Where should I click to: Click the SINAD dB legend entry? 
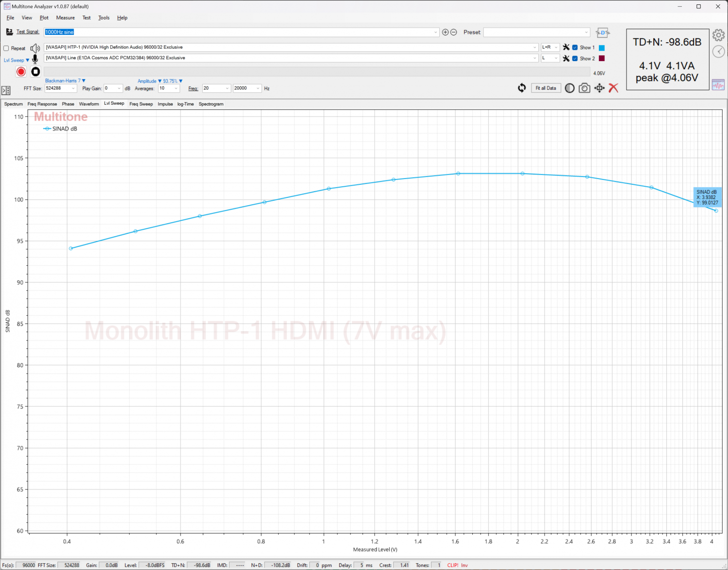60,129
